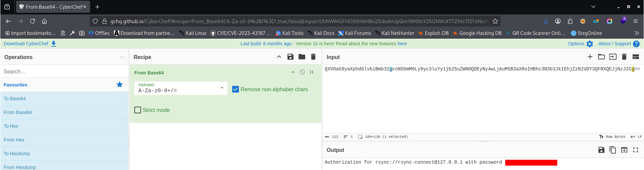
Task: Clear the recipe with the trash icon
Action: tap(313, 57)
